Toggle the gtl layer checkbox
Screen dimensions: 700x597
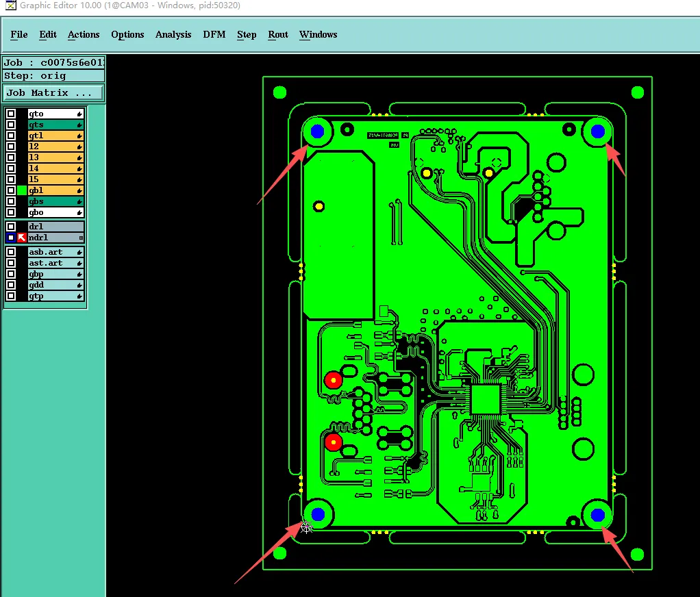click(11, 136)
